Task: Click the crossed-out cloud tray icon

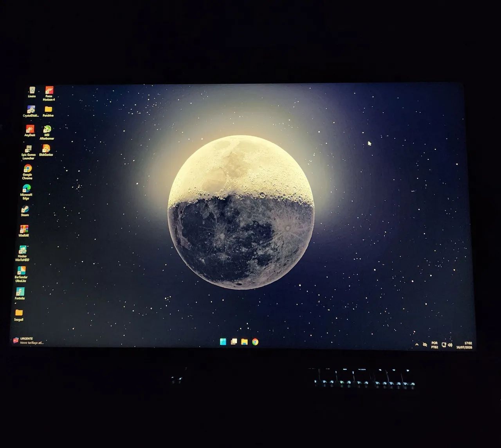Action: (425, 345)
